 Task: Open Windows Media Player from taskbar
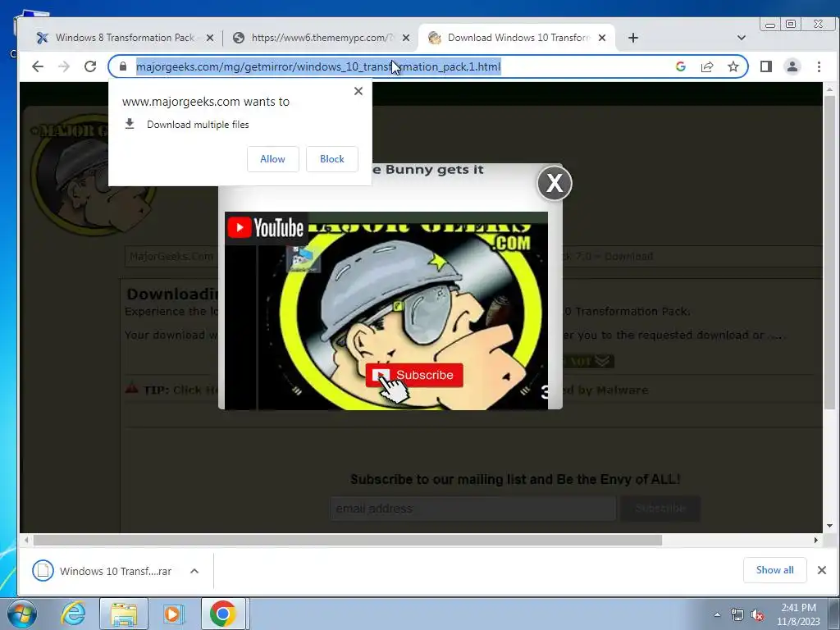click(x=172, y=614)
